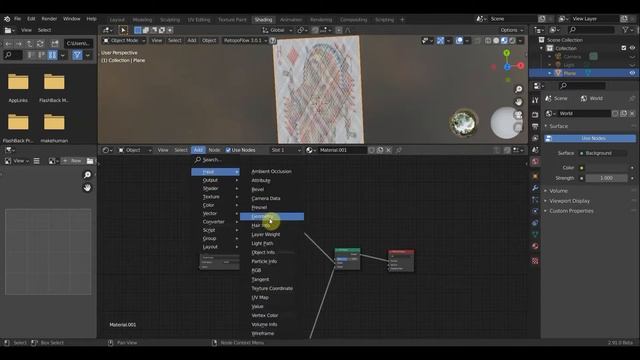Hide Collection with its eye icon
Image resolution: width=640 pixels, height=360 pixels.
tap(632, 48)
